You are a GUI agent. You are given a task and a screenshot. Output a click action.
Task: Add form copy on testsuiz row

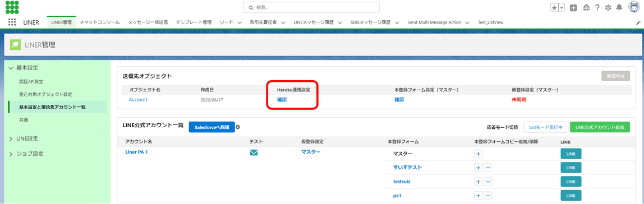[479, 182]
